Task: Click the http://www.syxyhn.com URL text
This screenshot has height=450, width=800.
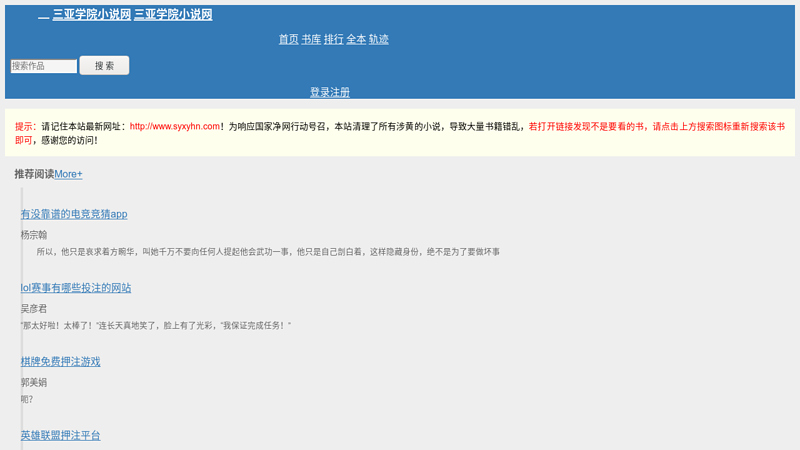Action: point(174,127)
